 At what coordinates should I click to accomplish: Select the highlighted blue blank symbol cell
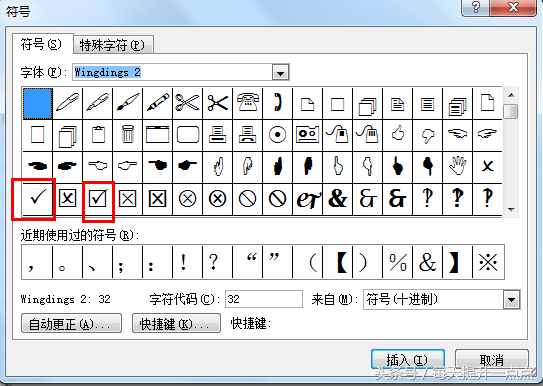[x=37, y=103]
